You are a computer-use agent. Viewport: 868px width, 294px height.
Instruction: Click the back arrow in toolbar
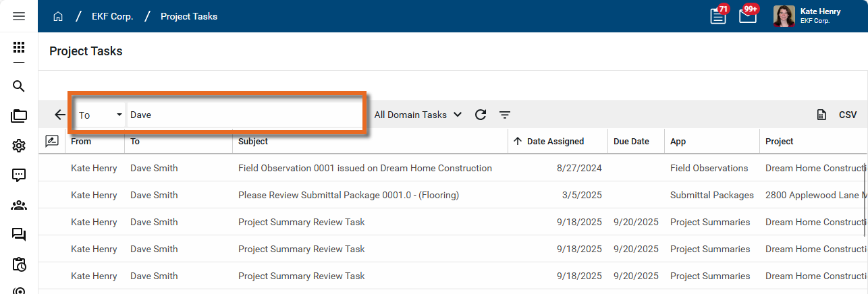click(60, 115)
